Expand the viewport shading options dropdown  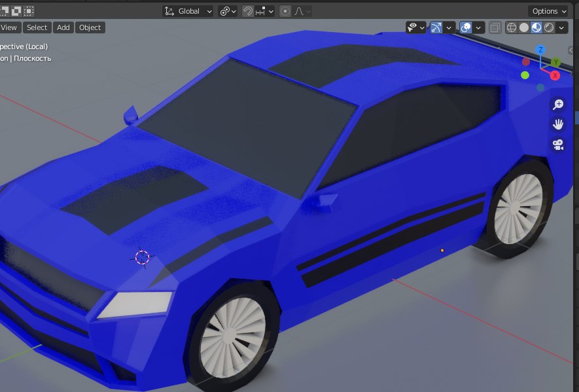(x=561, y=27)
